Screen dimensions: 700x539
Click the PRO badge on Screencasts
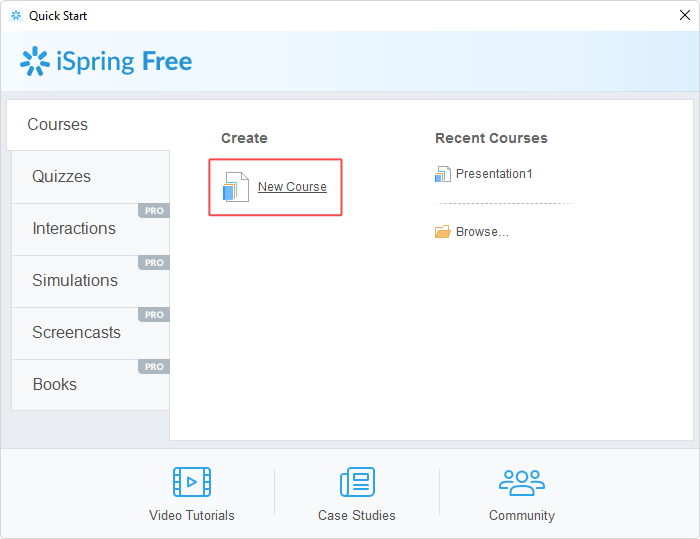(154, 315)
